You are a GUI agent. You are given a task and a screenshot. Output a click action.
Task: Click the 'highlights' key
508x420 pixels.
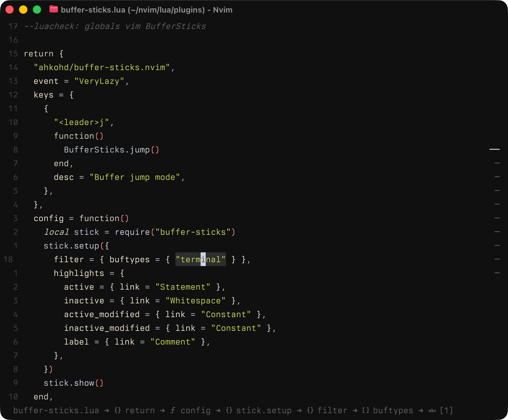coord(79,273)
